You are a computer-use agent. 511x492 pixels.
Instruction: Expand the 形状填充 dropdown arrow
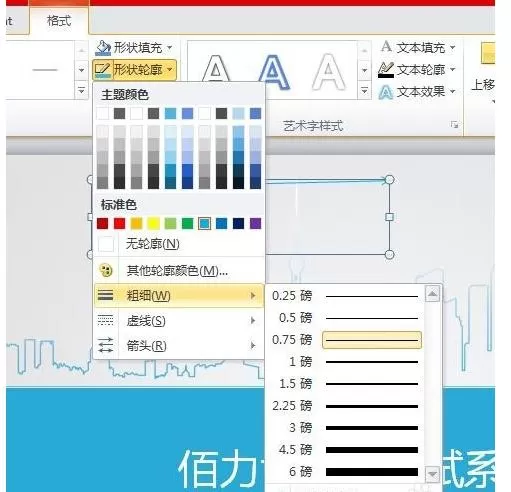coord(170,48)
